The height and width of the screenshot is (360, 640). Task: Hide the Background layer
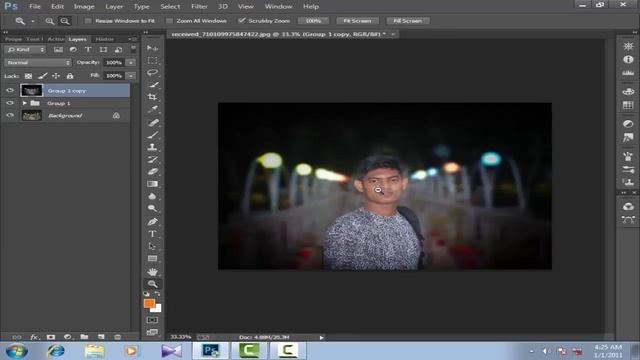pyautogui.click(x=10, y=116)
